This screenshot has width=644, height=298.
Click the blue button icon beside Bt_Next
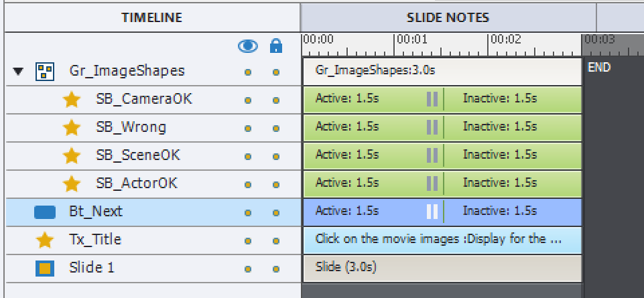(x=45, y=212)
